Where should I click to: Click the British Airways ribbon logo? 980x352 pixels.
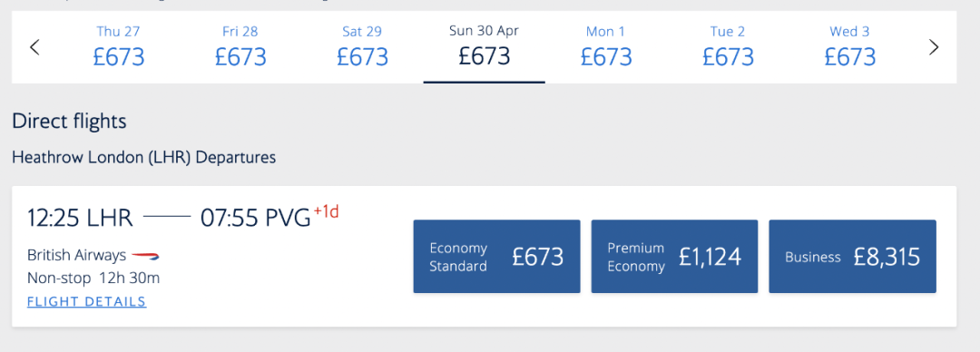(x=145, y=255)
